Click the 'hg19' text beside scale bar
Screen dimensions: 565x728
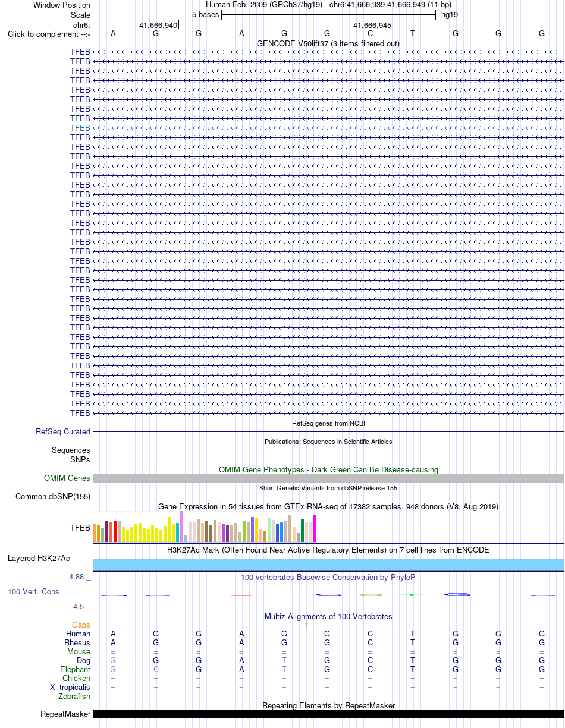point(450,15)
